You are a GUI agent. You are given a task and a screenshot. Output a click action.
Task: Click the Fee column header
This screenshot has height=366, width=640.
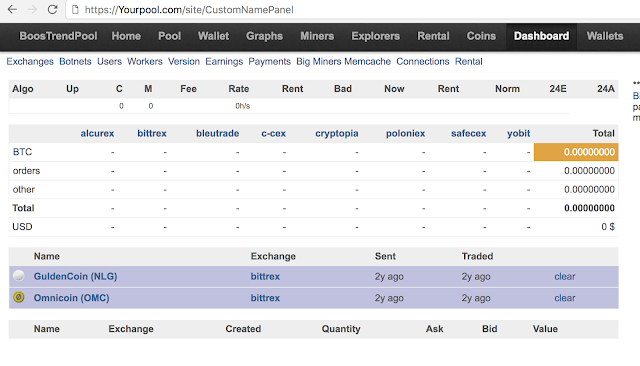188,89
